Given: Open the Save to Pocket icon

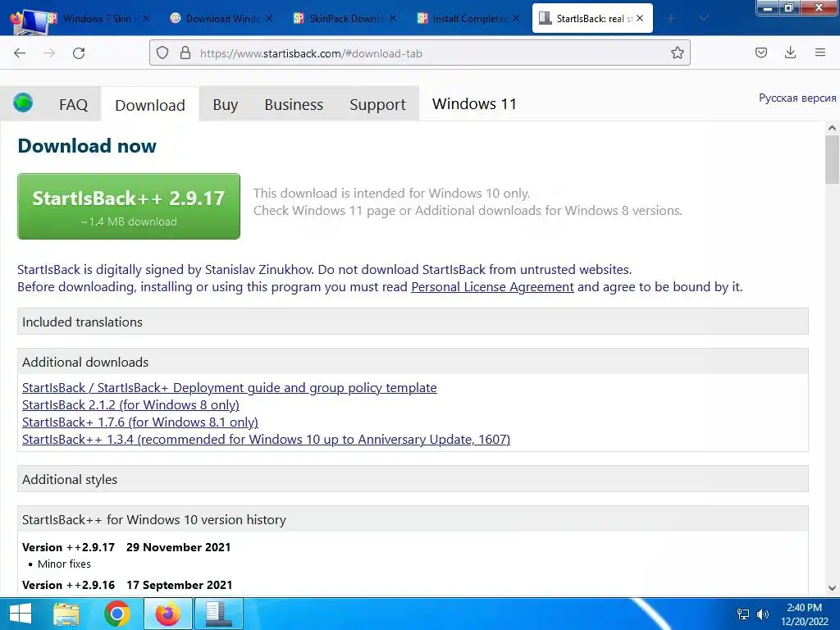Looking at the screenshot, I should tap(760, 52).
